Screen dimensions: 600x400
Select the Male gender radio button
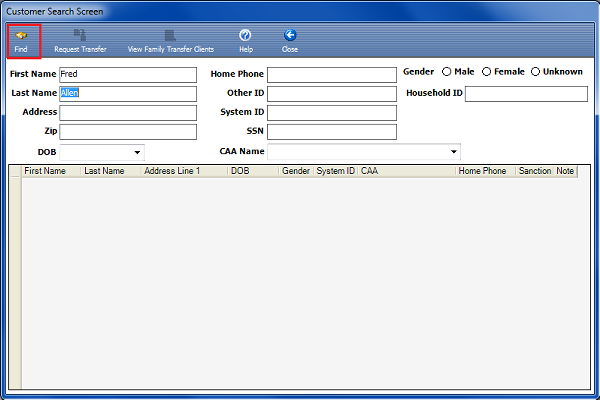click(x=447, y=72)
